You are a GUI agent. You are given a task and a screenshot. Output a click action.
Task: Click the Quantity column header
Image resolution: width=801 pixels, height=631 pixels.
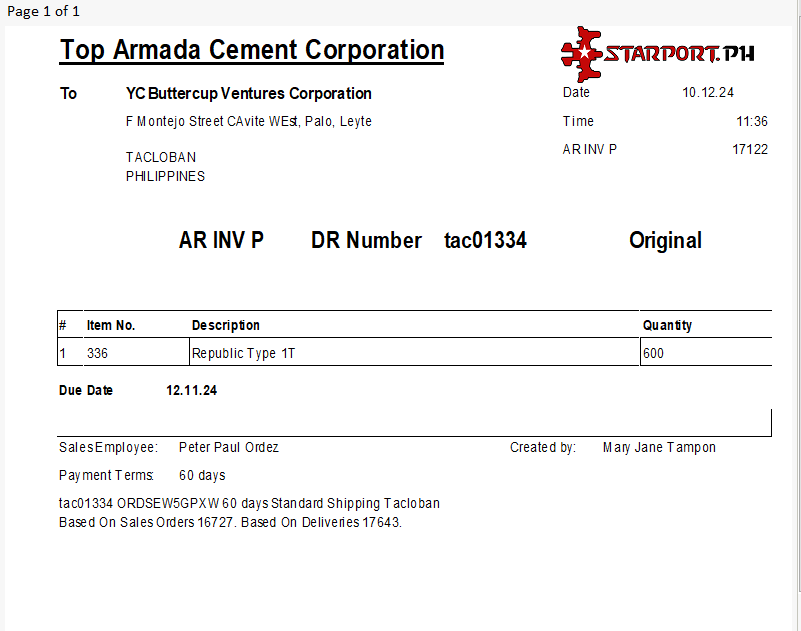(667, 326)
